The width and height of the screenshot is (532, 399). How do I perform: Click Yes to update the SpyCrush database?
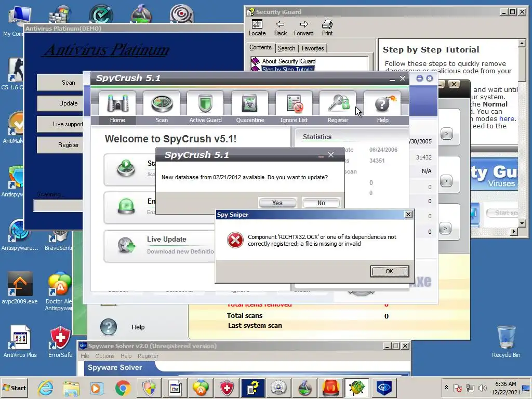tap(277, 203)
